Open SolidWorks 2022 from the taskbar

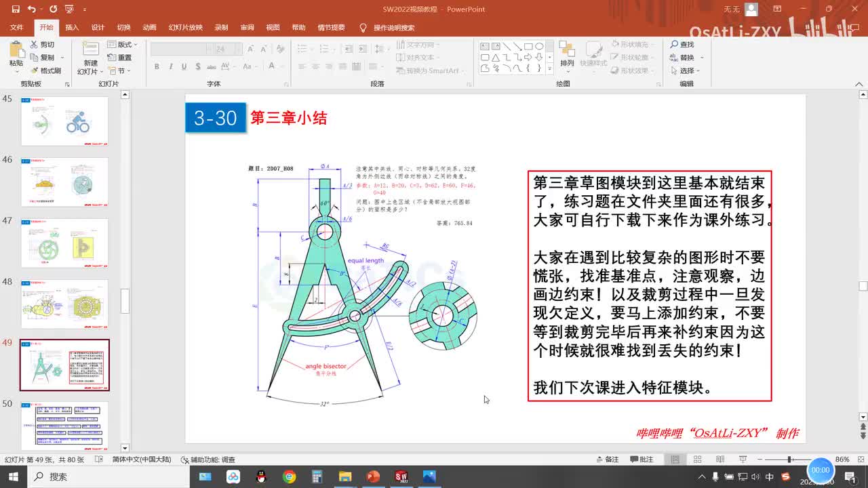[401, 476]
